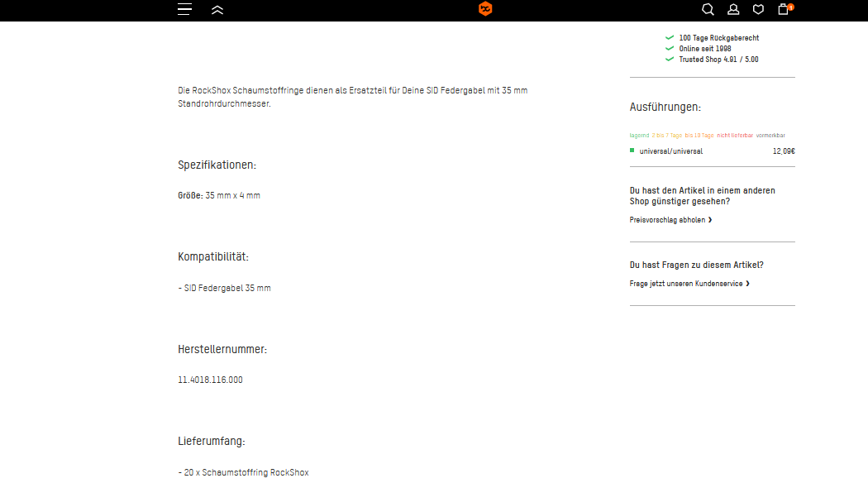Click 'Frage jetzt unseren Kundenservice' link
This screenshot has width=868, height=483.
689,284
